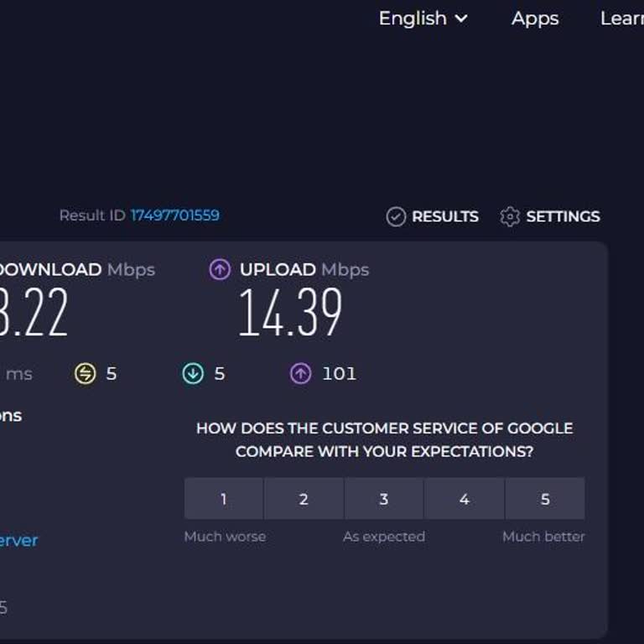Rate Google customer service 1

[223, 499]
